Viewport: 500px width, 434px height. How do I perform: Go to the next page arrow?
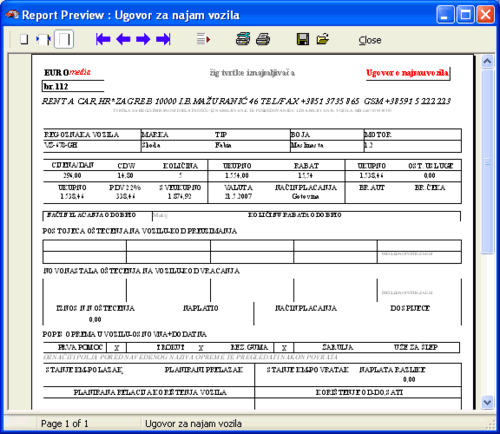(x=143, y=39)
